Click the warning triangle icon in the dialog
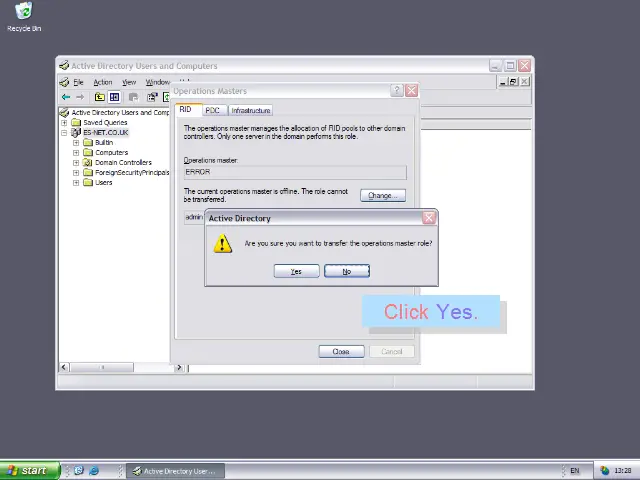Image resolution: width=640 pixels, height=480 pixels. coord(223,244)
